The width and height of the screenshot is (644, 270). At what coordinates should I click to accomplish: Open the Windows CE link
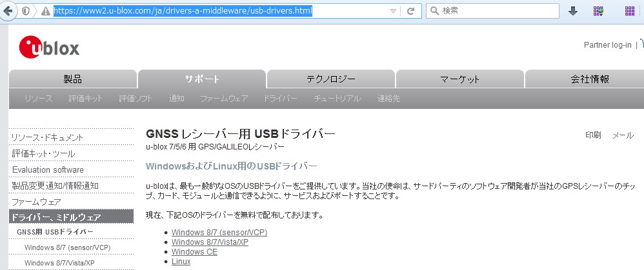pos(194,252)
